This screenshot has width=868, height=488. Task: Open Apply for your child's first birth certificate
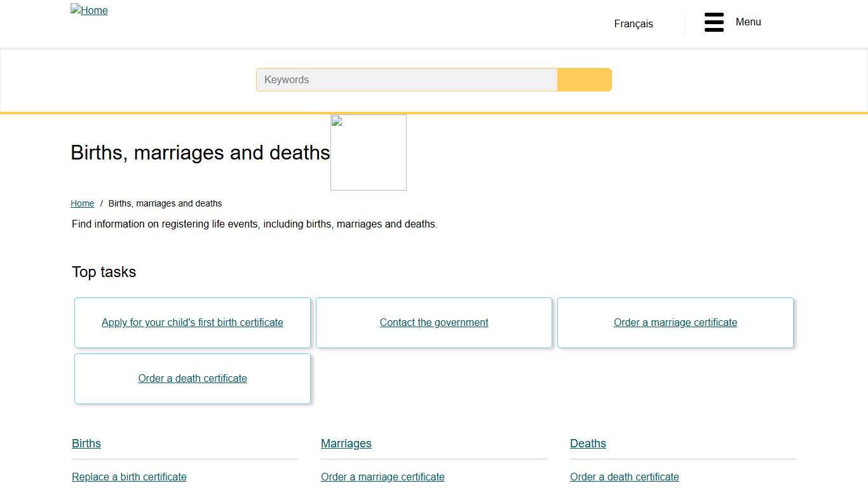point(193,322)
